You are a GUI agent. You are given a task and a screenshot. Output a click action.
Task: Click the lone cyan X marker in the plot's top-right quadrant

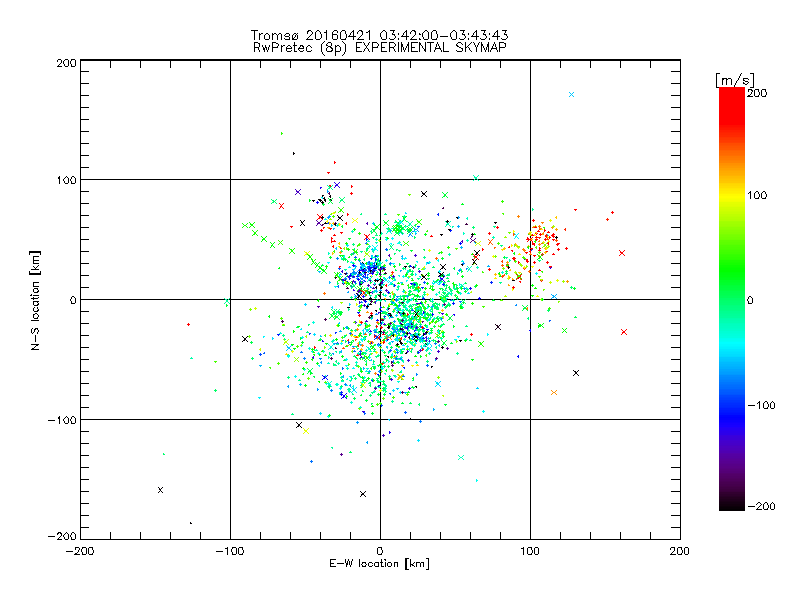point(571,94)
